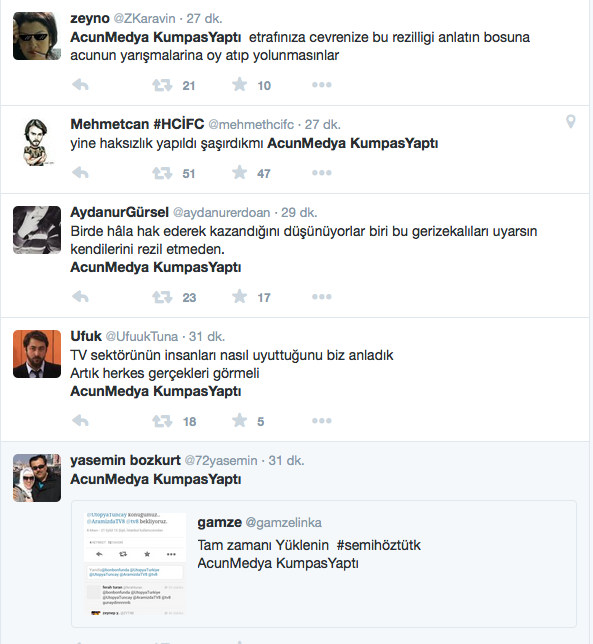Retweet Ufuk's tweet with 18 retweets

click(x=162, y=421)
